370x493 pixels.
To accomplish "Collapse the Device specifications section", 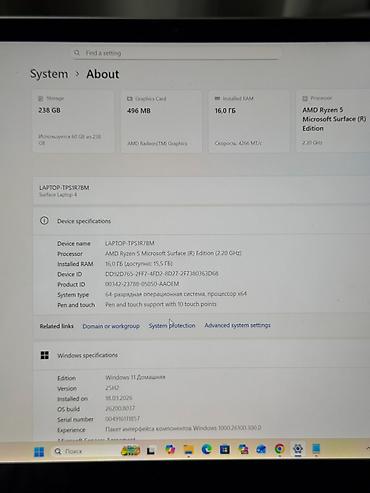I will click(x=201, y=221).
